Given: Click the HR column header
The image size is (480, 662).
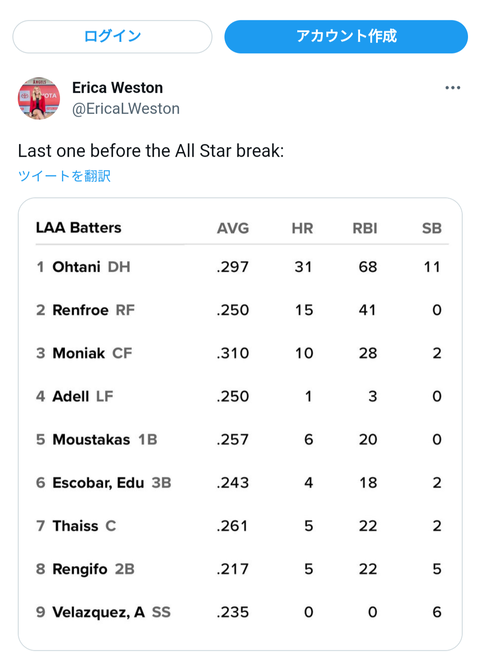Looking at the screenshot, I should pyautogui.click(x=302, y=228).
